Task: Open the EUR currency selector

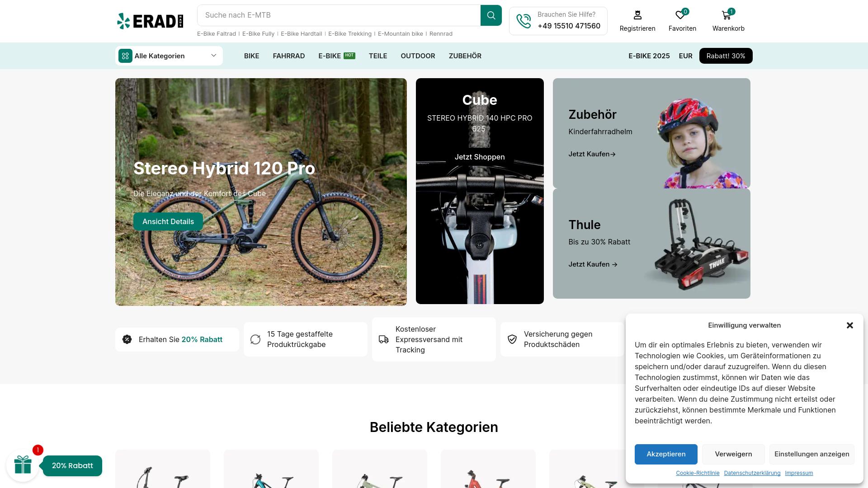Action: pyautogui.click(x=685, y=56)
